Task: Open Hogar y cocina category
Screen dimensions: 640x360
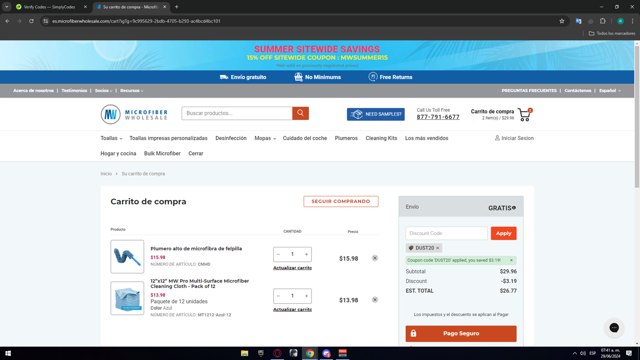Action: (118, 153)
